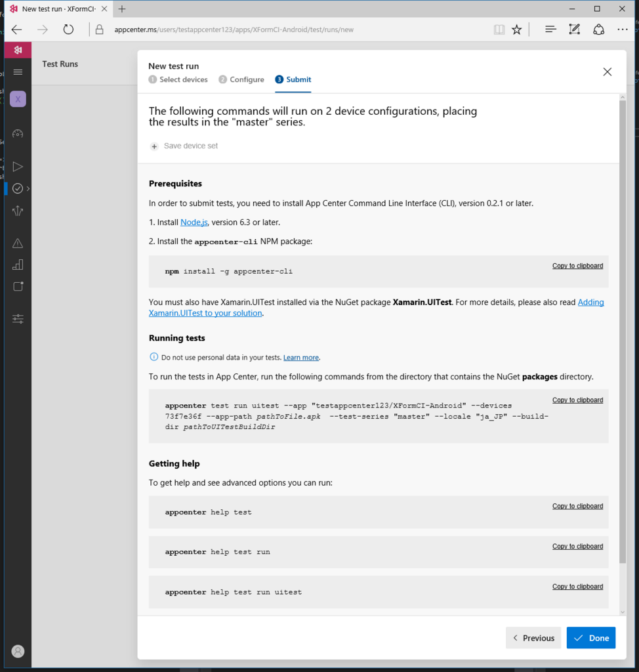Click the App Center logo icon
The image size is (639, 672).
coord(18,50)
